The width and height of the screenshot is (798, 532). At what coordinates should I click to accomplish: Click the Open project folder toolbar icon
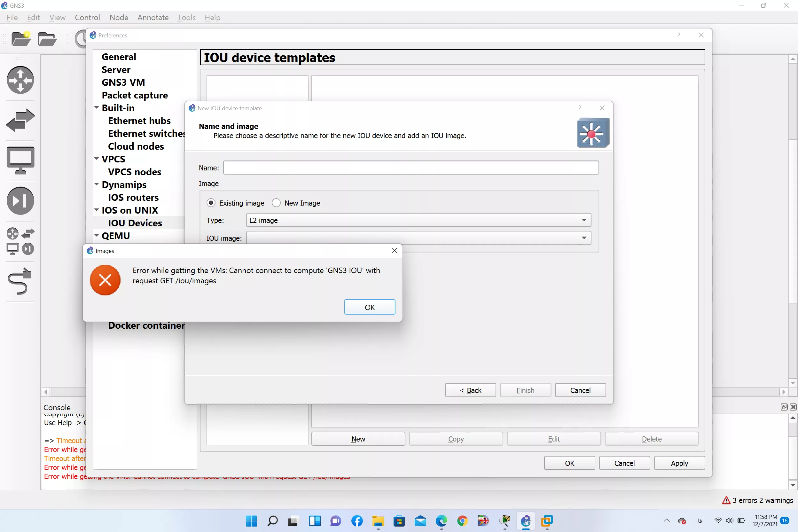47,39
